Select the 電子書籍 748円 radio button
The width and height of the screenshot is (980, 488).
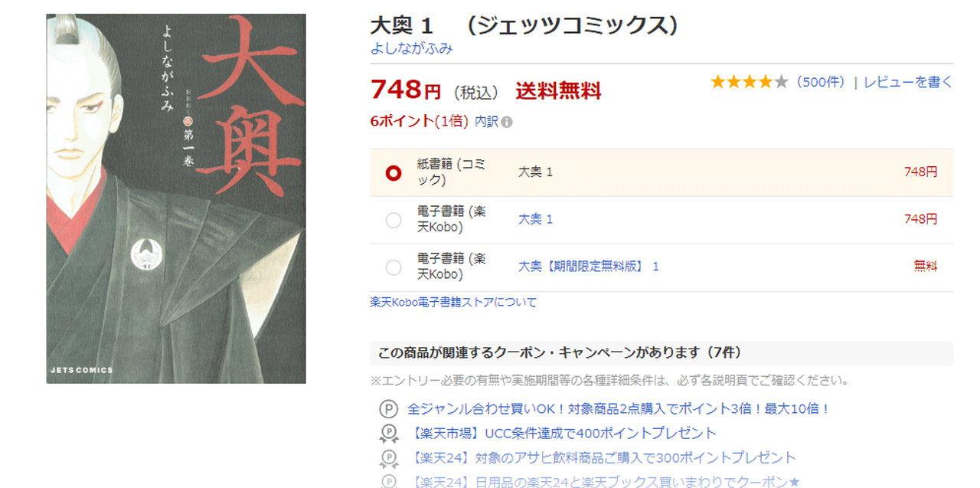(394, 221)
